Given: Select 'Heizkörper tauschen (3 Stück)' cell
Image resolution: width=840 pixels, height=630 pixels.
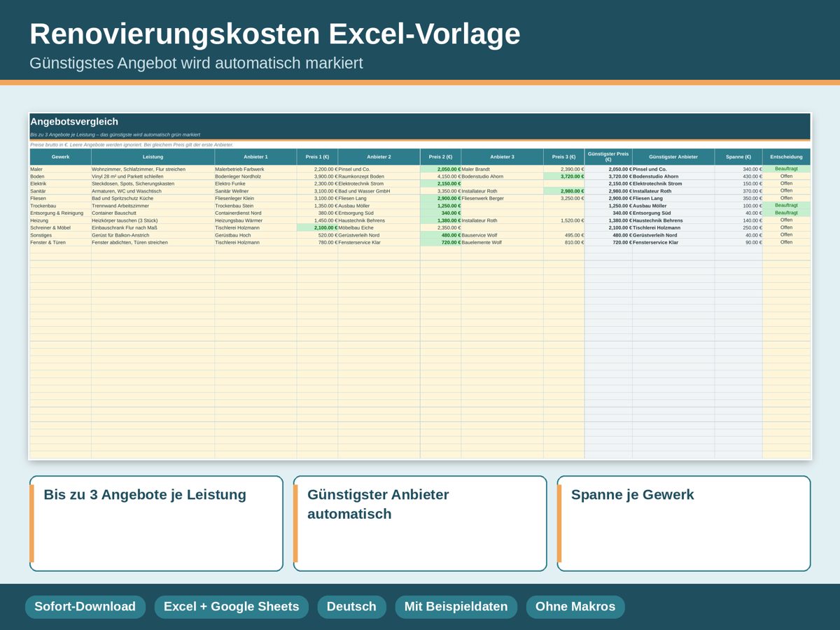Looking at the screenshot, I should click(153, 220).
